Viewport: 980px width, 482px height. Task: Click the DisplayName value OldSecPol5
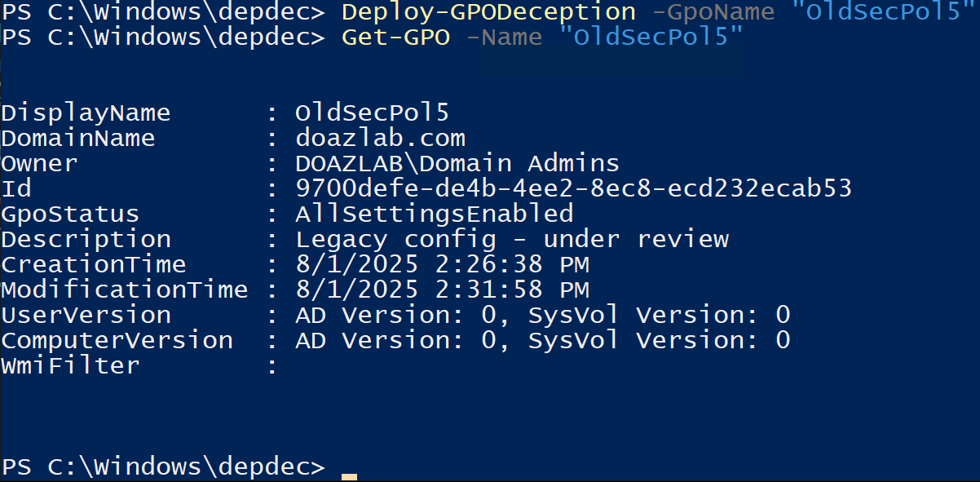coord(372,113)
